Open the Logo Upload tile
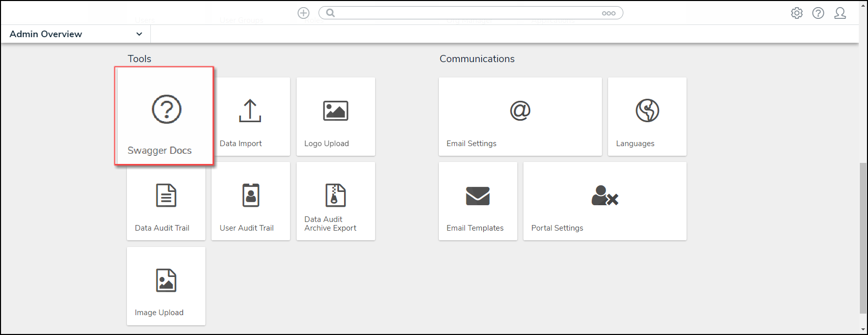 (335, 117)
